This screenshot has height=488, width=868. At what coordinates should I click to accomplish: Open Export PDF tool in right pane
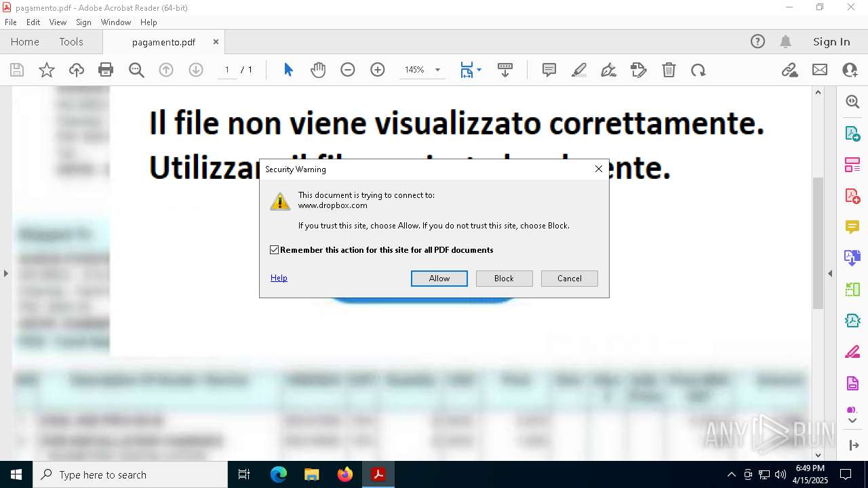(852, 134)
